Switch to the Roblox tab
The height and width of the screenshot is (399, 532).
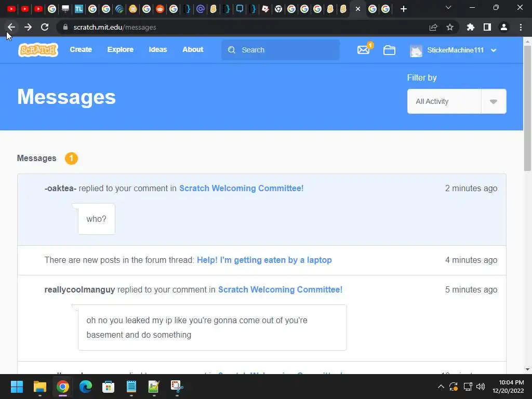(x=265, y=9)
